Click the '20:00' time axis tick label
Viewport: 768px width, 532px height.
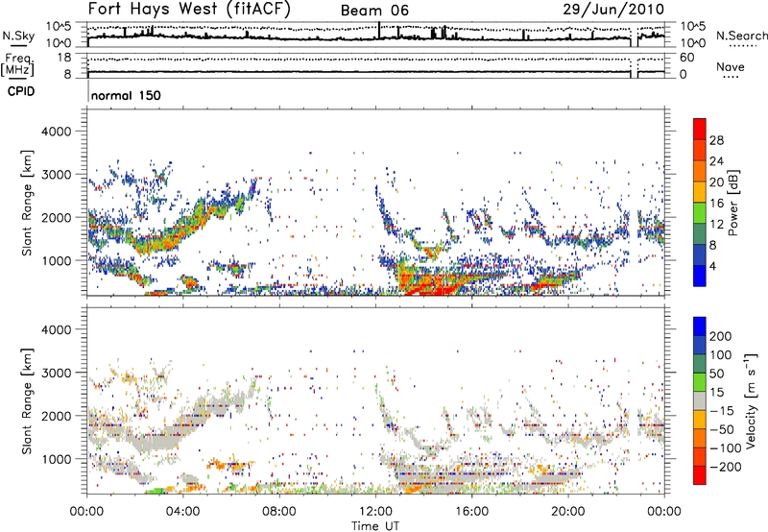point(568,512)
